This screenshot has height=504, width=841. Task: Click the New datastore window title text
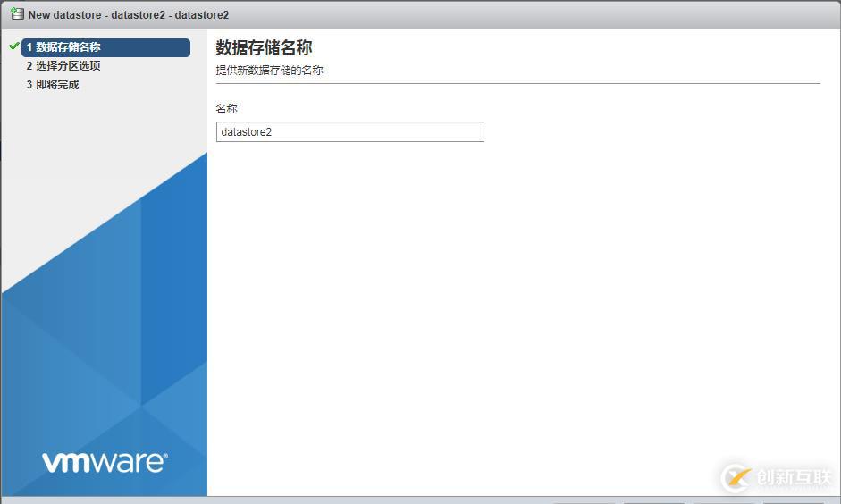pos(129,15)
